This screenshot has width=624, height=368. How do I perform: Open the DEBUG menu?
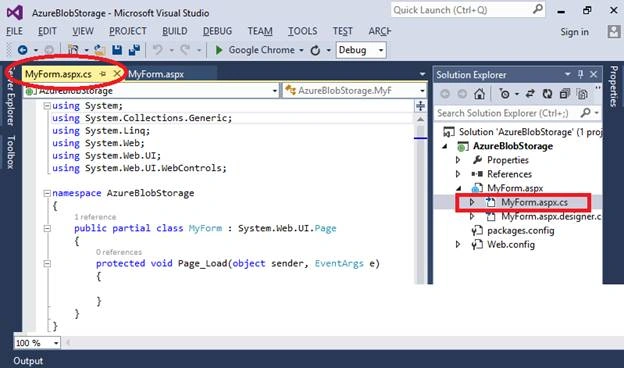pos(217,31)
